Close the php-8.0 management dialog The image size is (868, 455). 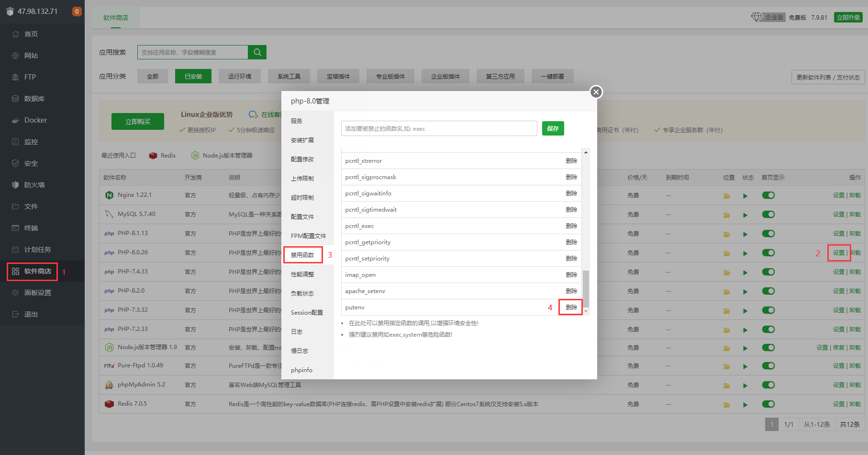point(596,92)
